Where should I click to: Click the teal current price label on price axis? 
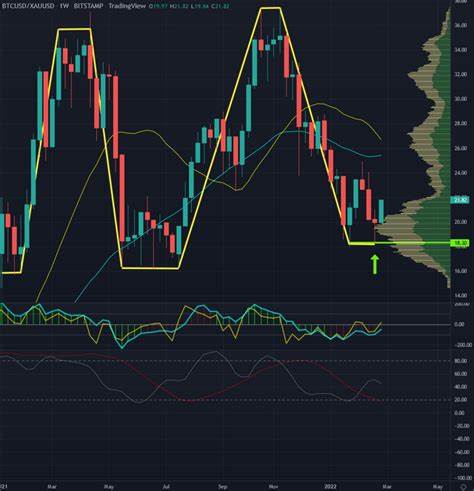pyautogui.click(x=460, y=200)
